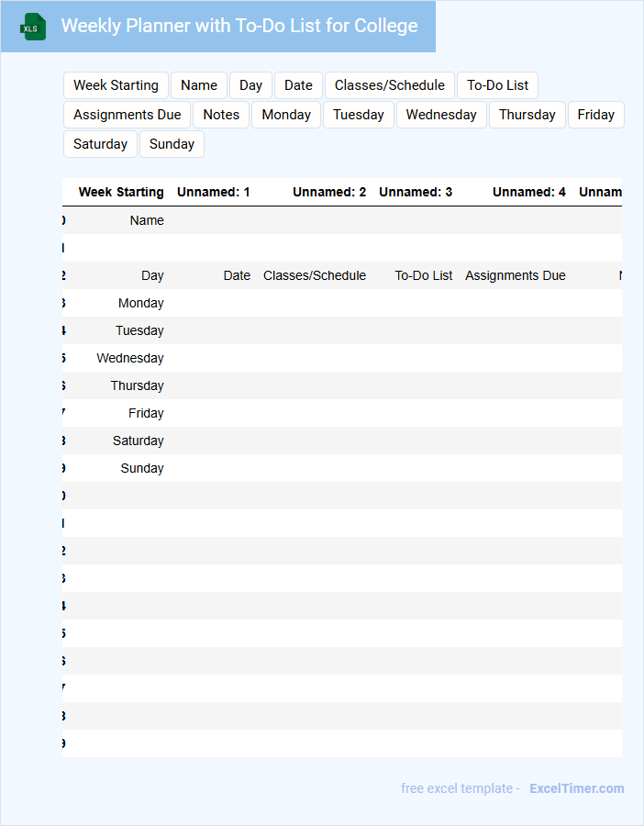Select the 'Saturday' cell in table

138,441
